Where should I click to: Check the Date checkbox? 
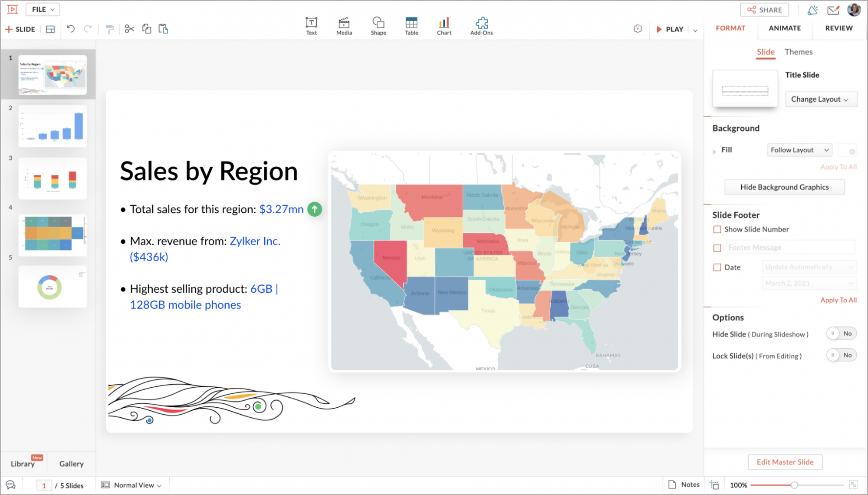click(x=717, y=267)
